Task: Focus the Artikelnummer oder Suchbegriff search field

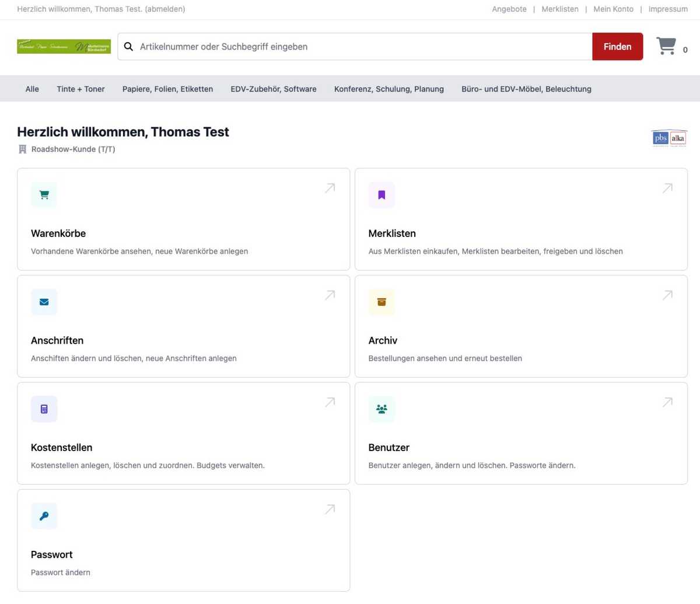Action: [x=355, y=47]
